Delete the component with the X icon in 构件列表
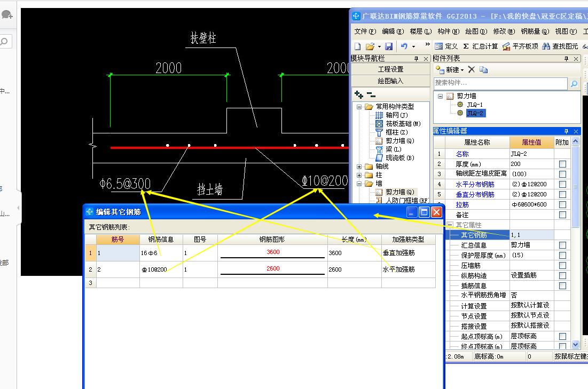Viewport: 588px width, 389px height. click(x=472, y=70)
